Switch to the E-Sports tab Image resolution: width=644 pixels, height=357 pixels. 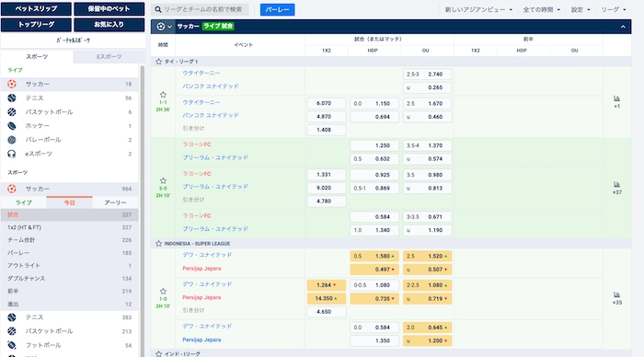(x=109, y=57)
